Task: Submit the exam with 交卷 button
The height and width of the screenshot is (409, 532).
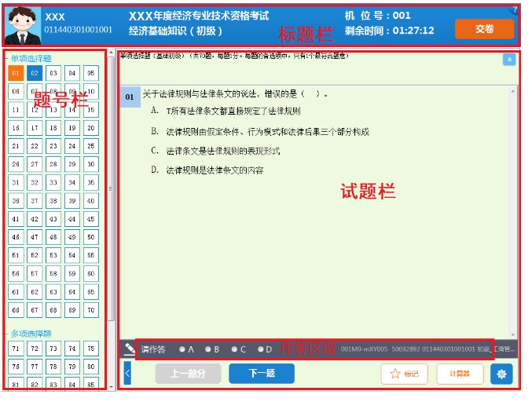Action: (484, 29)
